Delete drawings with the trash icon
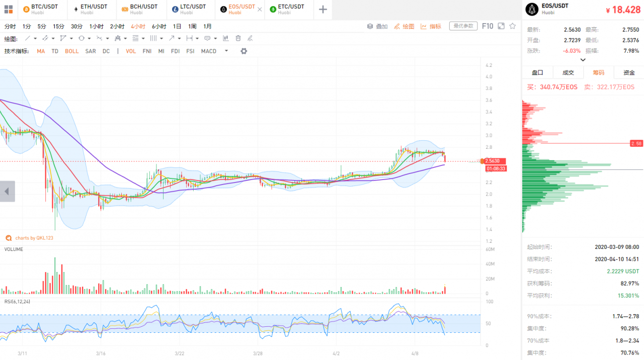 tap(238, 38)
